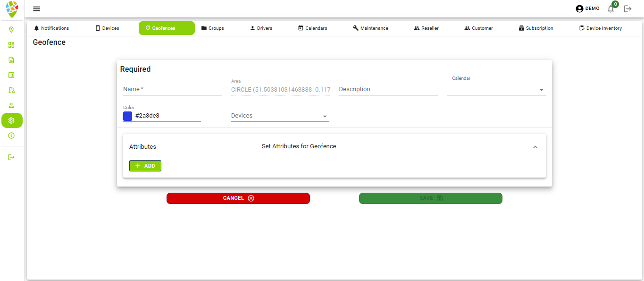Click the person account icon in the sidebar
644x281 pixels.
tap(11, 105)
